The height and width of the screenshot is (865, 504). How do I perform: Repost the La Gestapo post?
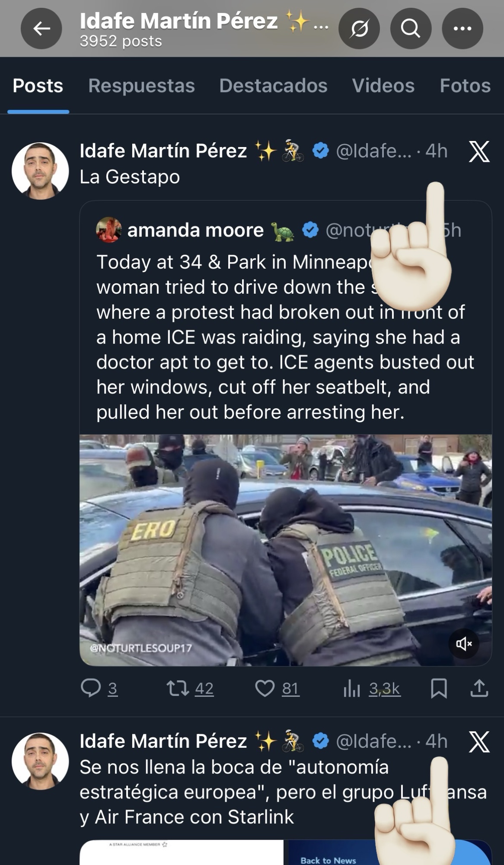click(190, 688)
